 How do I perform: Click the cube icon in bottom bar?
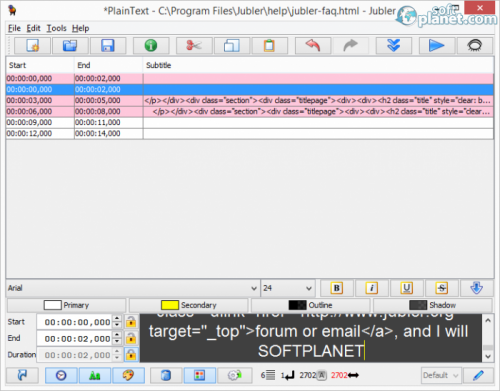[x=166, y=375]
